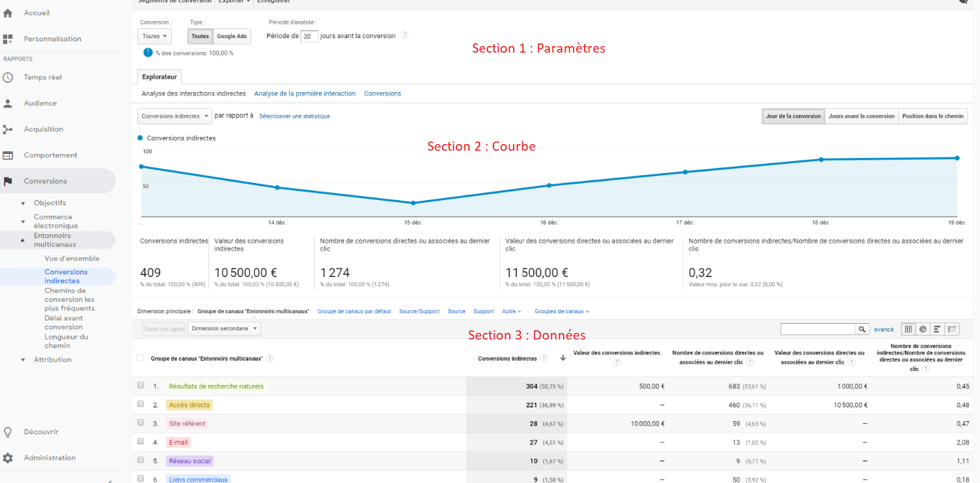980x483 pixels.
Task: Switch to Analyse de la première interaction tab
Action: (305, 93)
